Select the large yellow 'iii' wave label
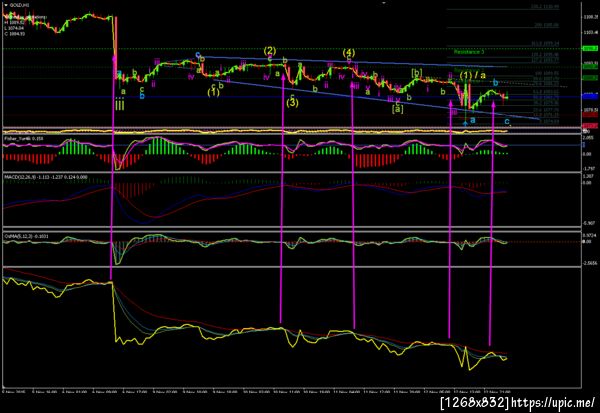The height and width of the screenshot is (413, 600). (x=120, y=105)
